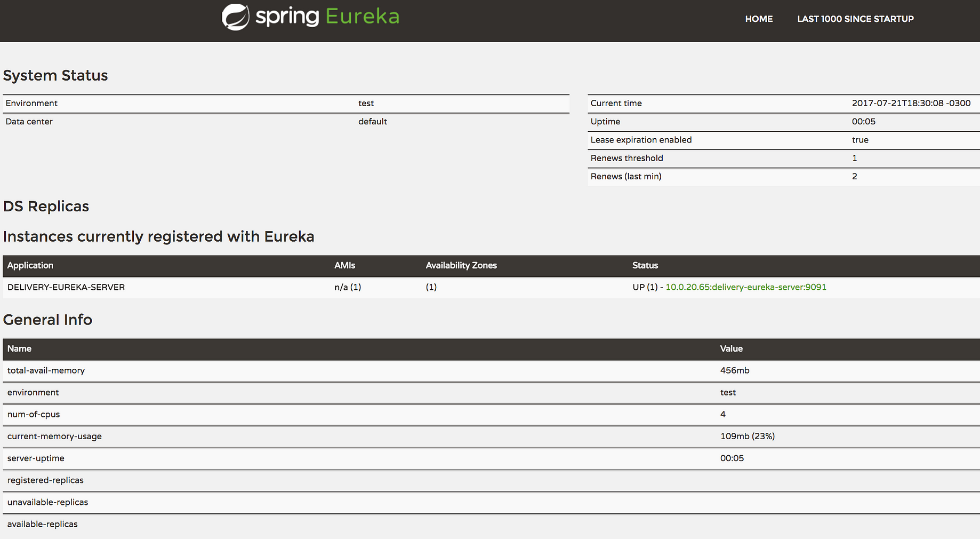This screenshot has width=980, height=539.
Task: Select the total-avail-memory row name
Action: click(x=46, y=370)
